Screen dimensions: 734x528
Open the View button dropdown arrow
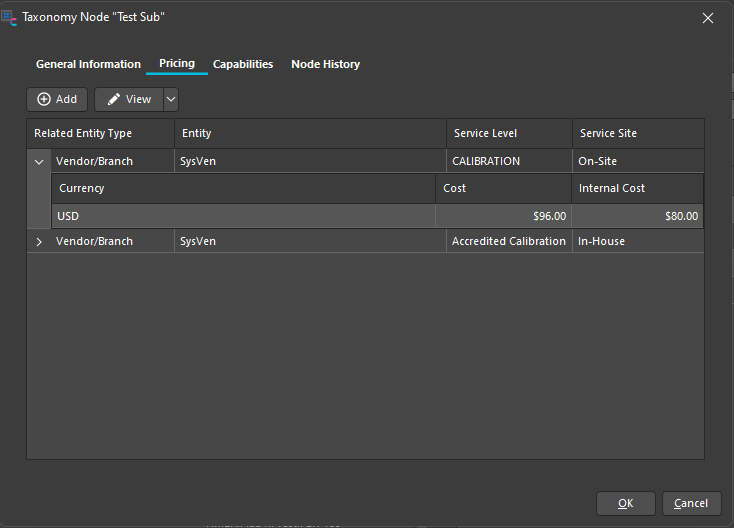171,99
